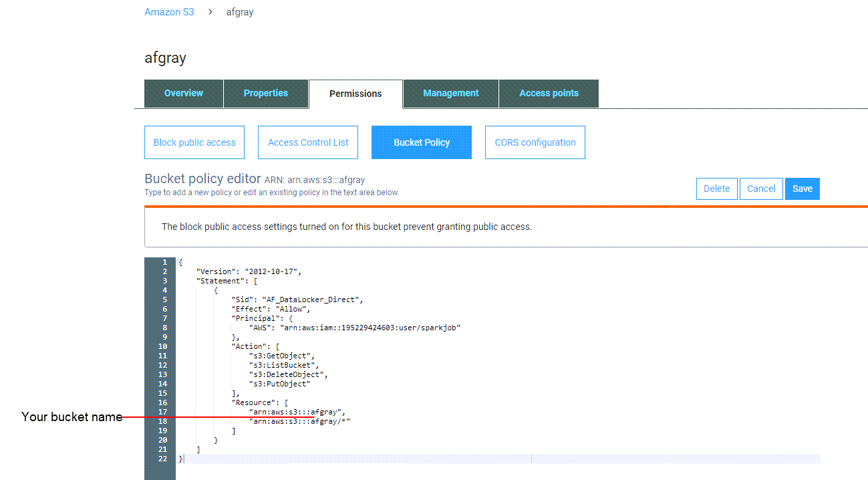Place cursor on the AF_DataLocker_Direct Sid line
This screenshot has width=868, height=480.
[x=297, y=299]
